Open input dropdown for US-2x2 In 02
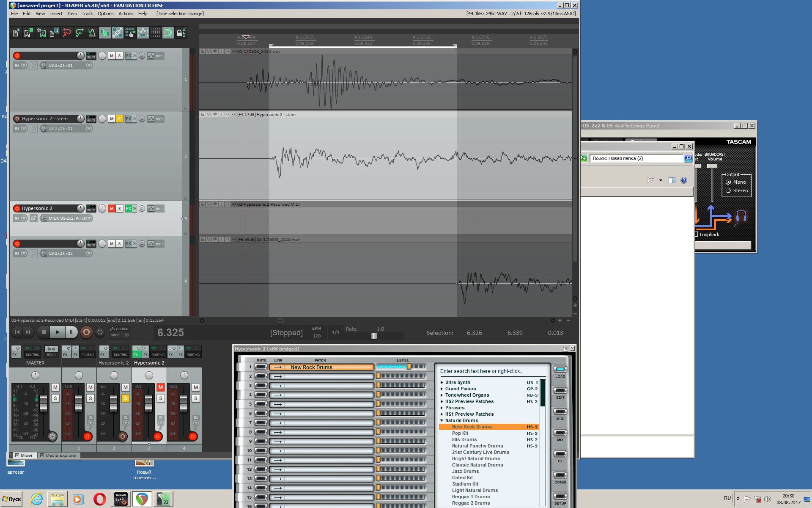Viewport: 812px width, 508px height. pyautogui.click(x=89, y=254)
